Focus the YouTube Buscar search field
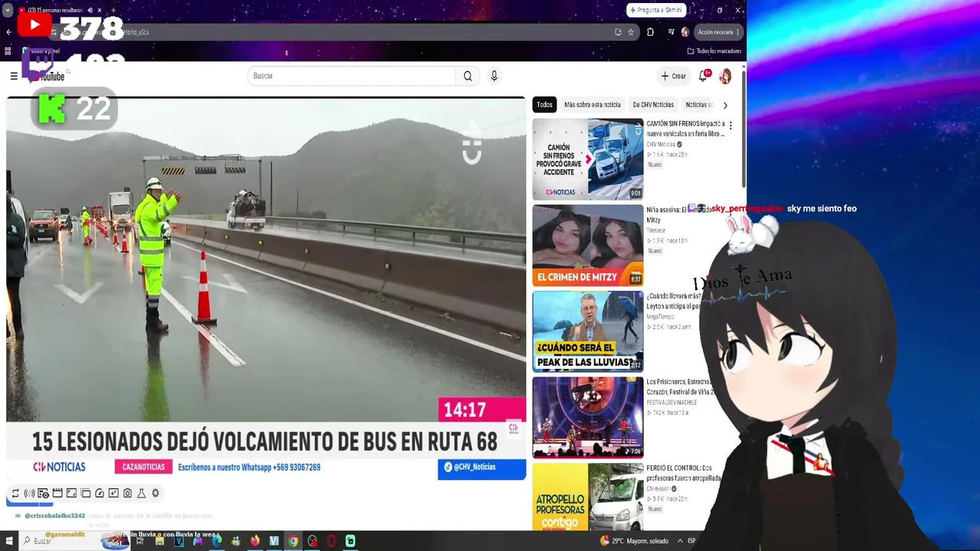980x551 pixels. [x=351, y=76]
